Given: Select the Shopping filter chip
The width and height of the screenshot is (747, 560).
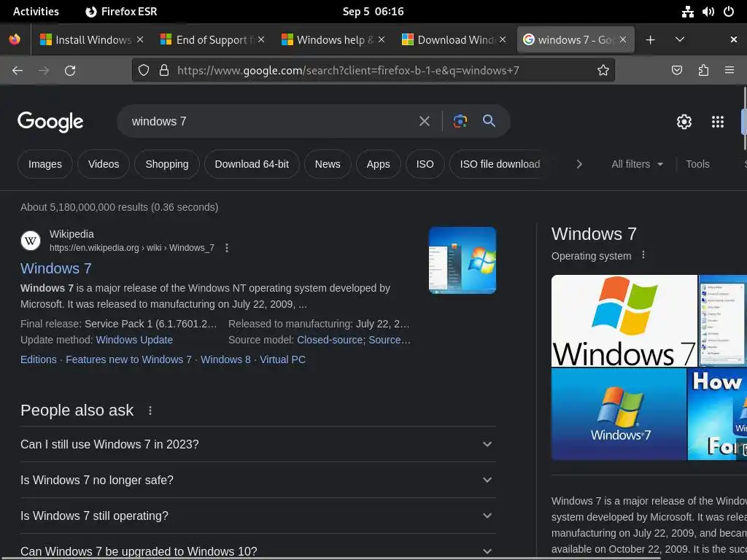Looking at the screenshot, I should 167,164.
